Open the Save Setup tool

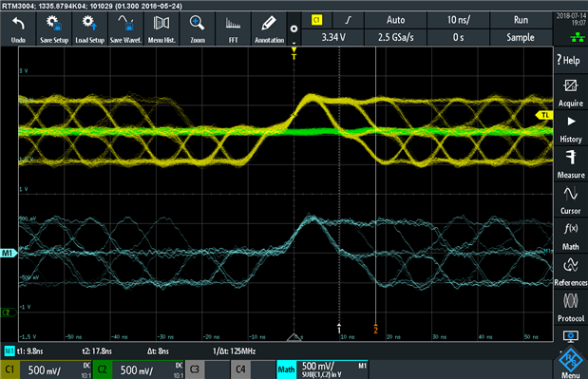tap(54, 29)
